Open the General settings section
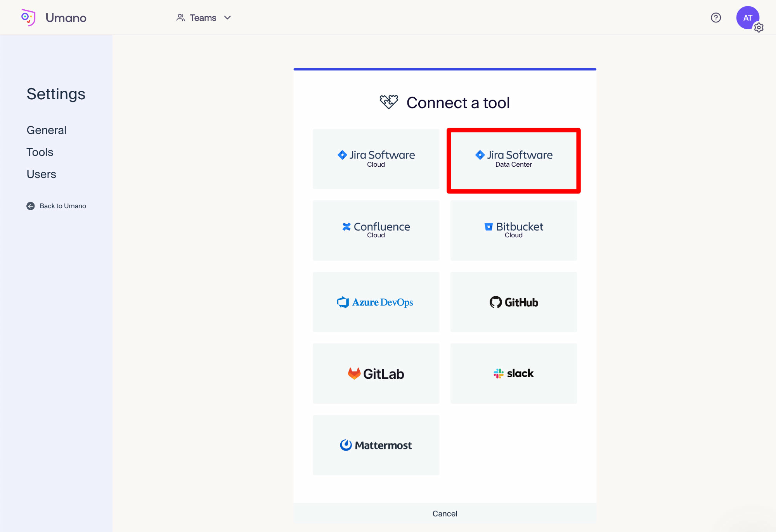This screenshot has height=532, width=776. pos(46,130)
